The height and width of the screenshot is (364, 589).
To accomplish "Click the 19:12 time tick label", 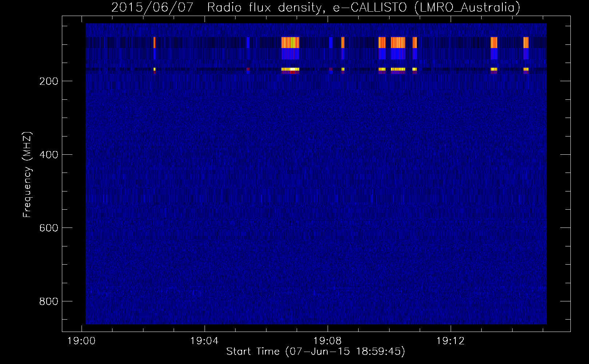I will pyautogui.click(x=450, y=341).
